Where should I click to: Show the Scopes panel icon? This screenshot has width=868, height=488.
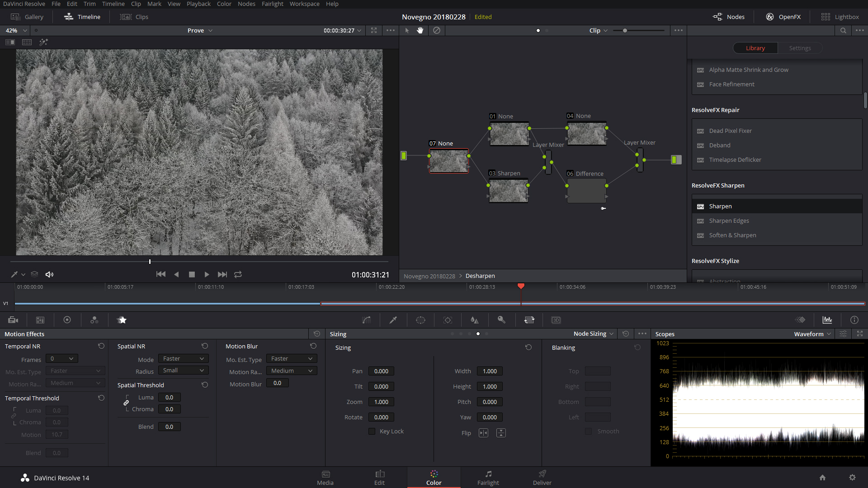point(827,320)
